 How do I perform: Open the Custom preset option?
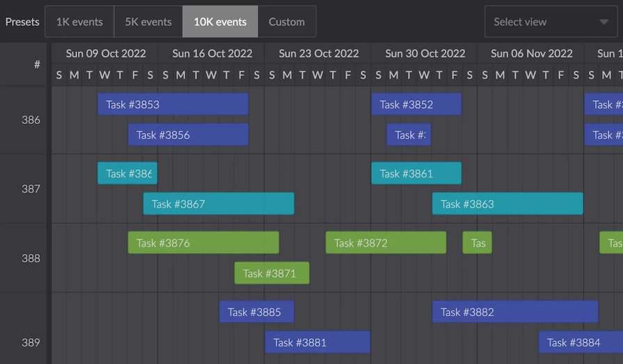287,22
